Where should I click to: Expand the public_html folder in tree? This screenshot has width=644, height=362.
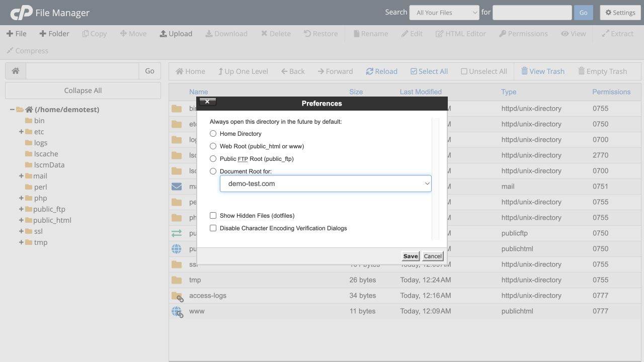(x=22, y=220)
